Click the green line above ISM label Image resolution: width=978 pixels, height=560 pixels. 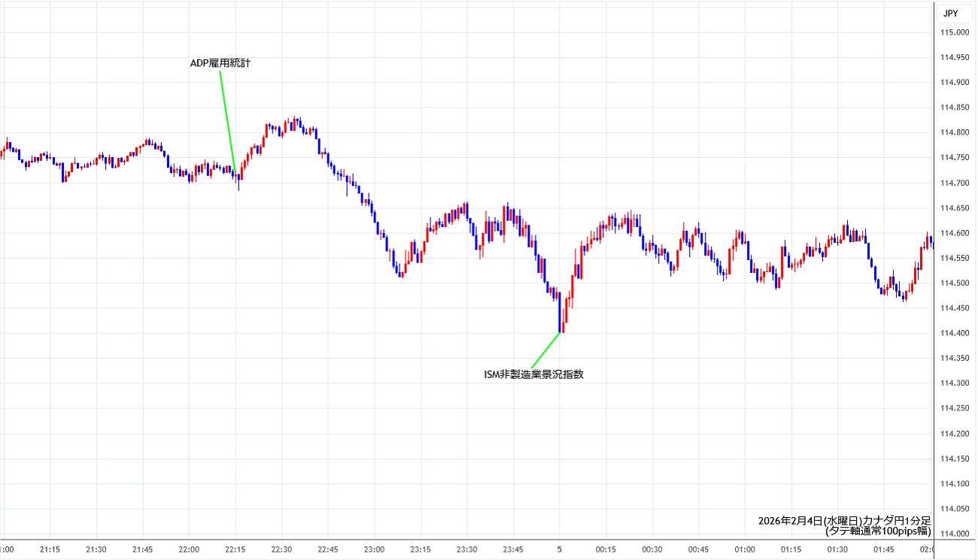pos(545,350)
